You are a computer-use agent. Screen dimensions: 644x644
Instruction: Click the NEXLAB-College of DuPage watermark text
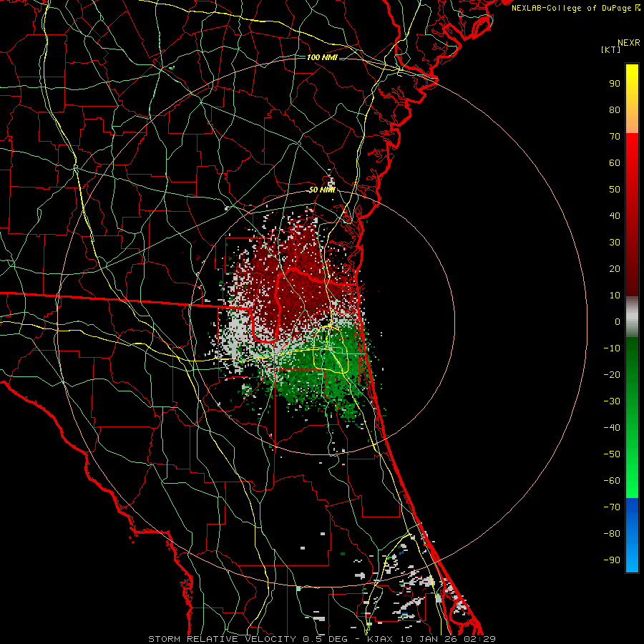(x=576, y=8)
